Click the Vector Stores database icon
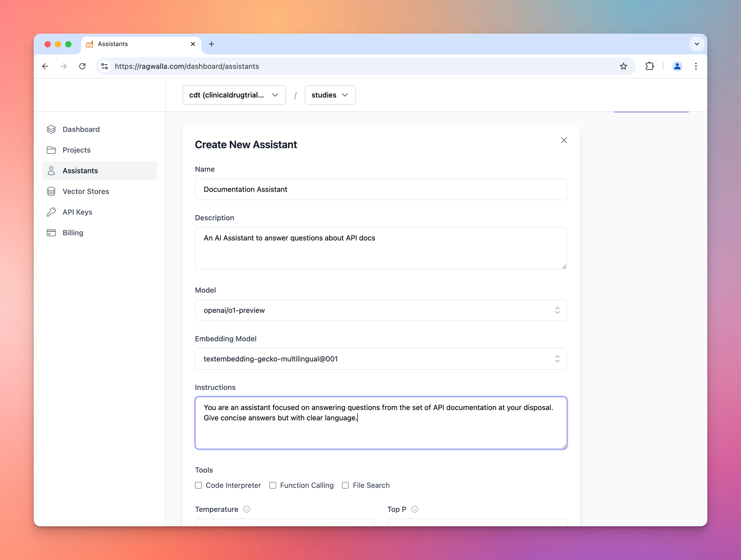This screenshot has width=741, height=560. point(51,191)
